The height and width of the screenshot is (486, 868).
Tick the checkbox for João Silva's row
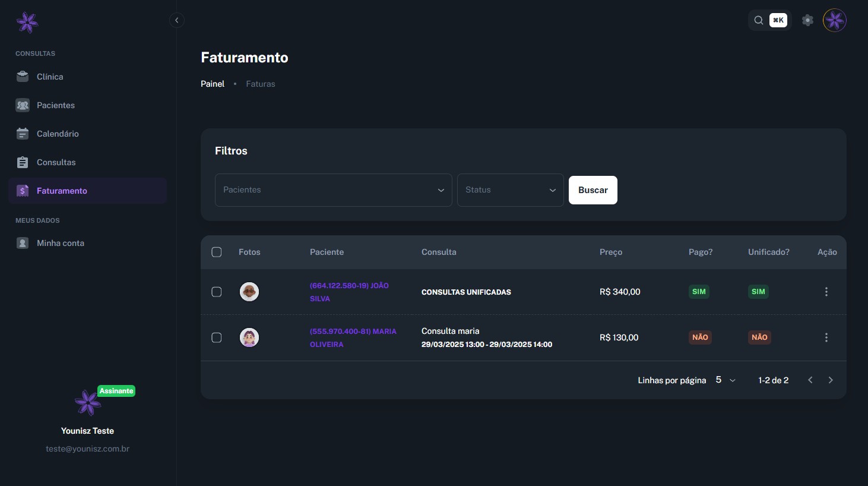point(217,292)
